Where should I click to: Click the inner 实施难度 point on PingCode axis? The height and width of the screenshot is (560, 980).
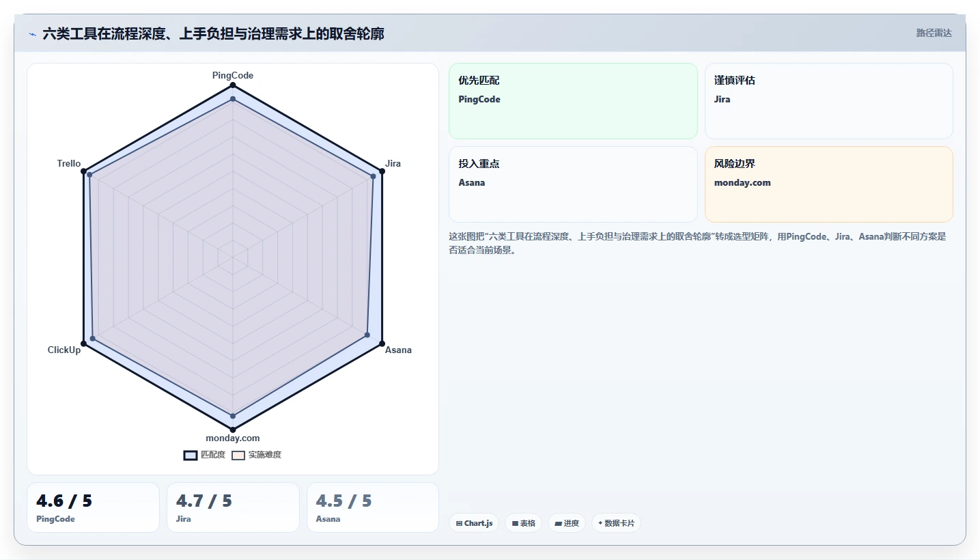click(x=233, y=99)
